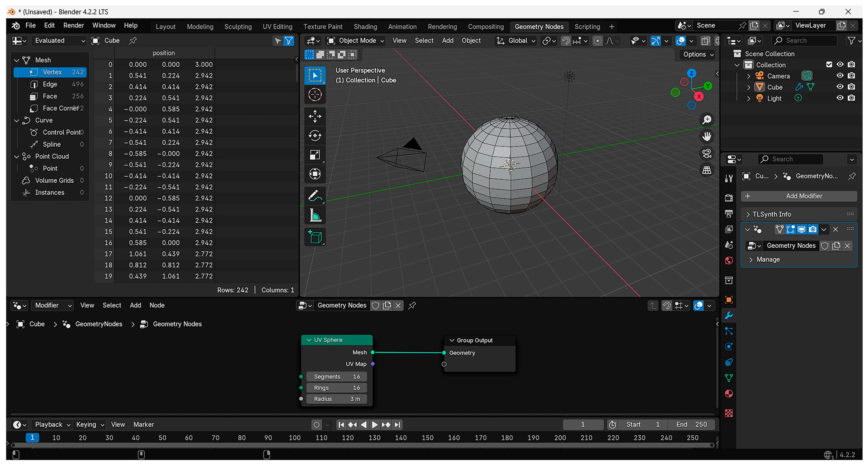Select the Rotate tool in viewport toolbar
The width and height of the screenshot is (868, 467).
315,135
